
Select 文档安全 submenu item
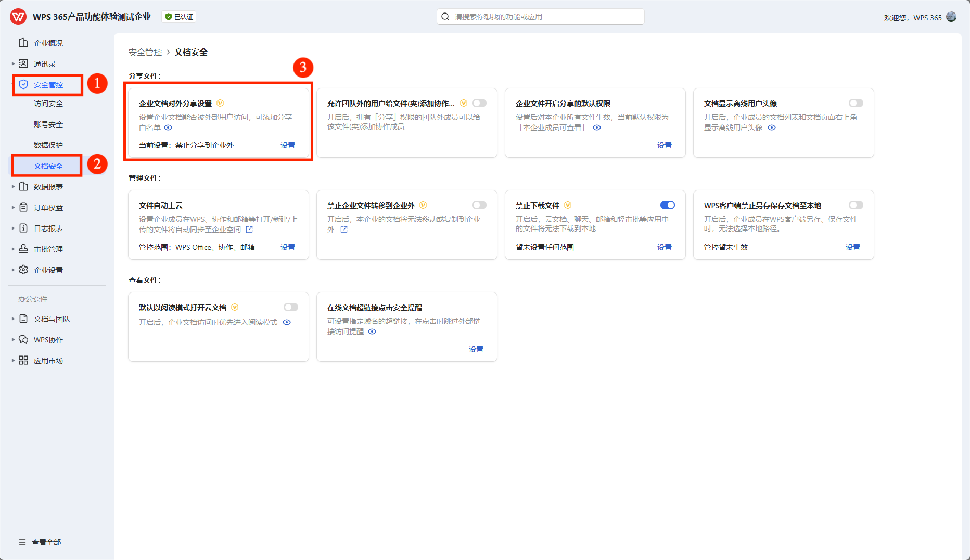48,166
